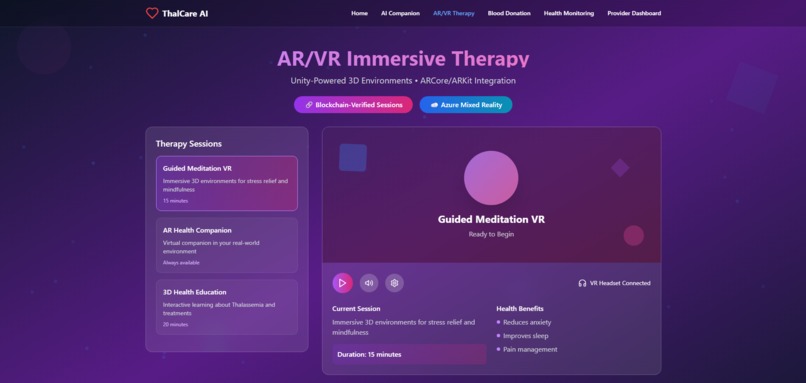Click the 'Pain management' benefit
This screenshot has width=806, height=383.
pos(530,350)
